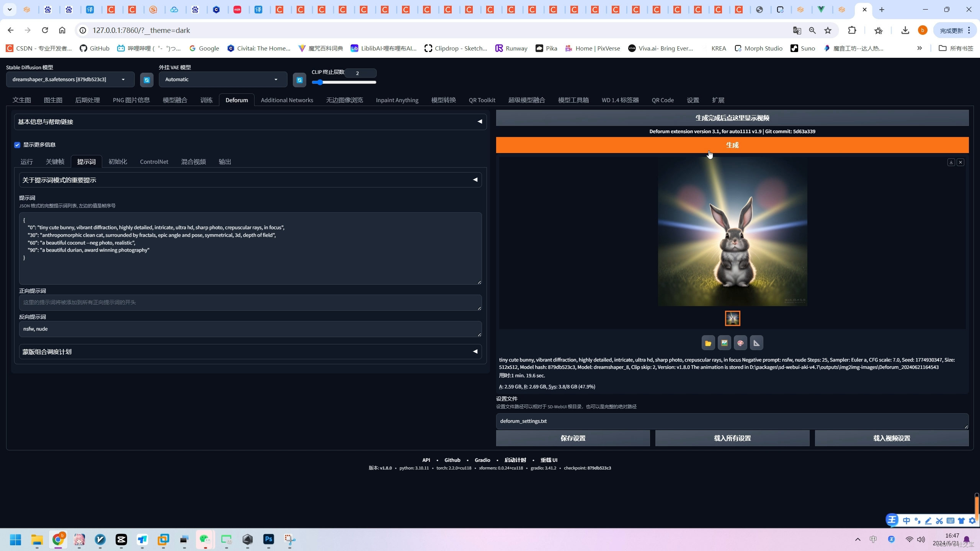Click the collapse blend schedule panel arrow
Viewport: 980px width, 551px height.
coord(476,351)
